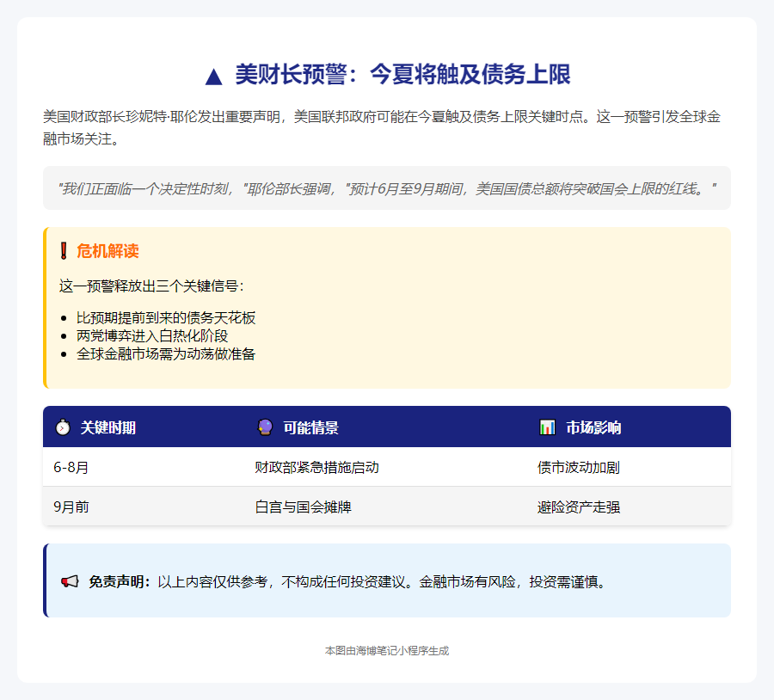Click the headline 美财长预警：今夏将触及债务上限

pos(402,75)
